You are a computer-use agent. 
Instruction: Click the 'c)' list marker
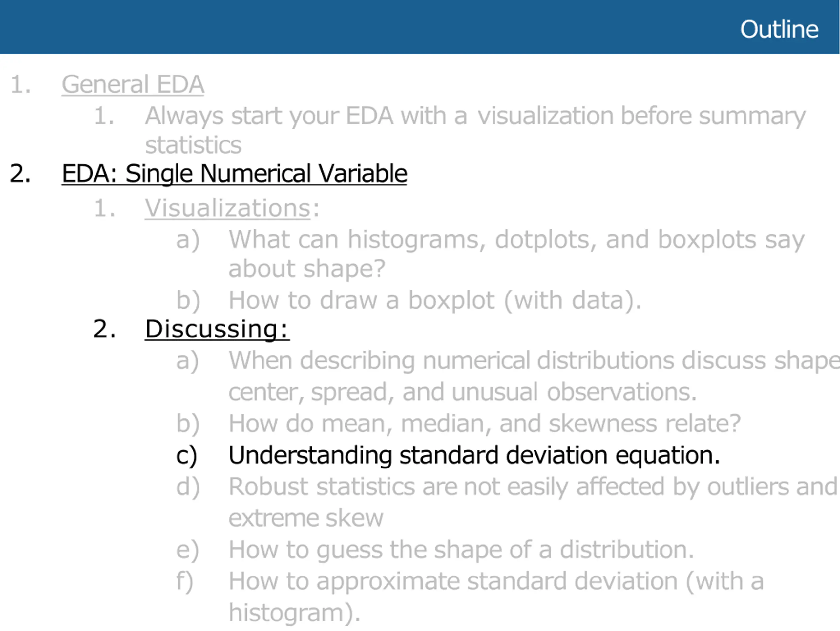186,455
